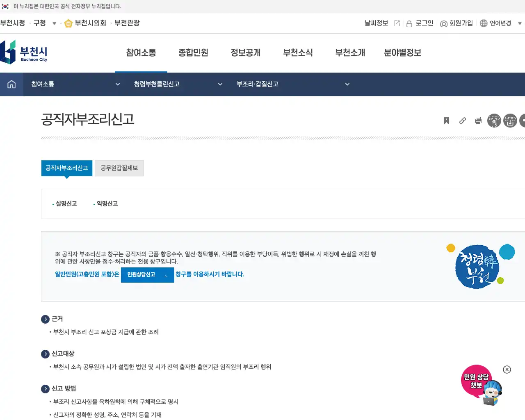Screen dimensions: 525x420
Task: Click the 민원상담신고 button
Action: 148,275
